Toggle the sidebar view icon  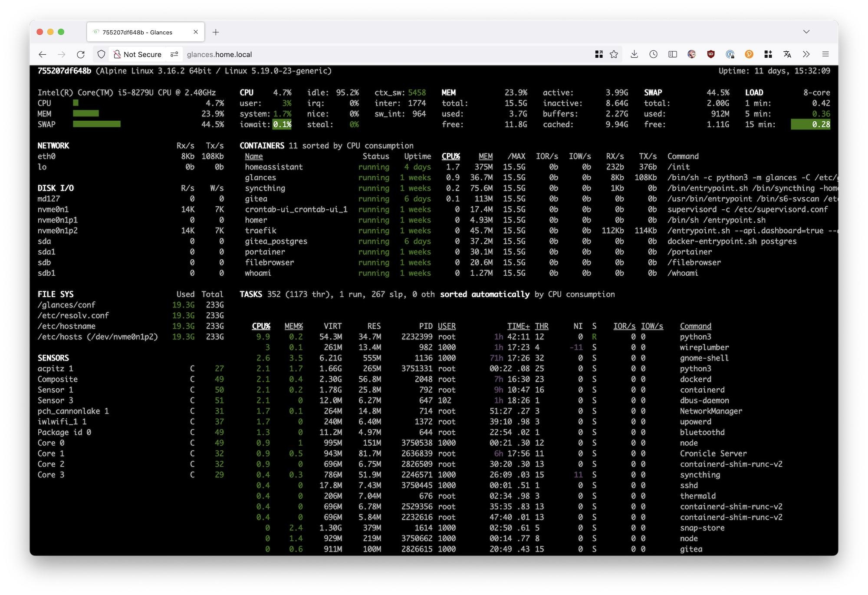click(673, 54)
